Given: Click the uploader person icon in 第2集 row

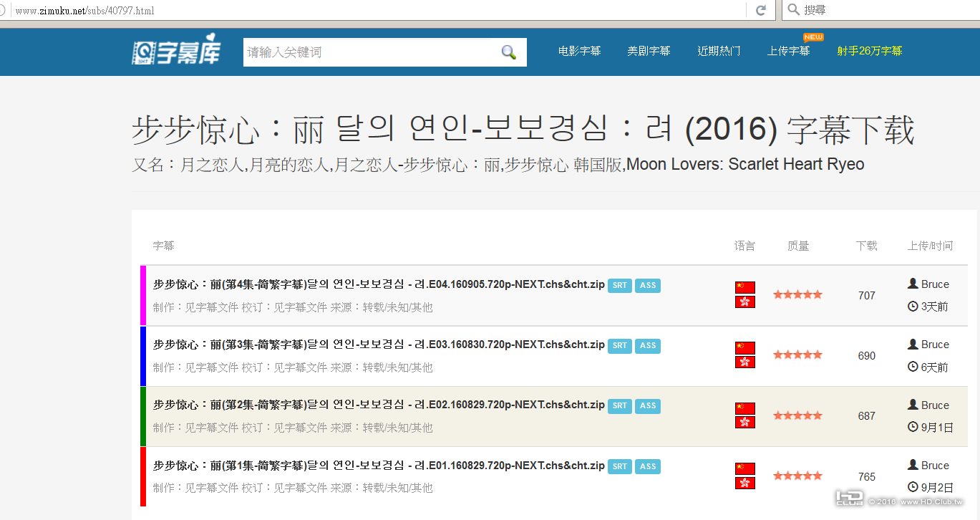Looking at the screenshot, I should (913, 405).
